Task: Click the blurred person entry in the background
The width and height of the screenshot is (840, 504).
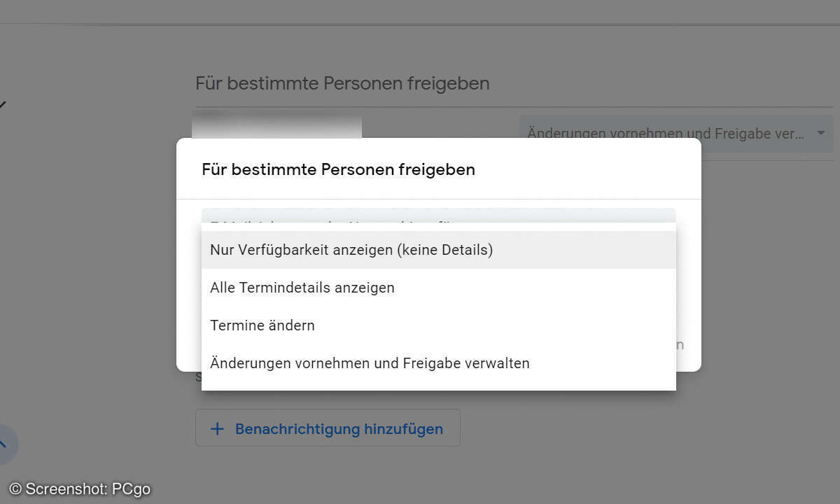Action: coord(277,125)
